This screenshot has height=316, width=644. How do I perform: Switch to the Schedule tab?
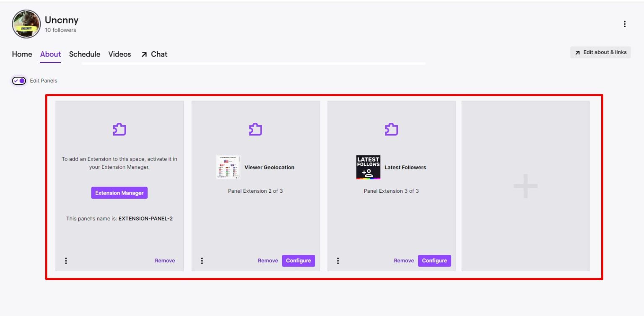tap(85, 54)
